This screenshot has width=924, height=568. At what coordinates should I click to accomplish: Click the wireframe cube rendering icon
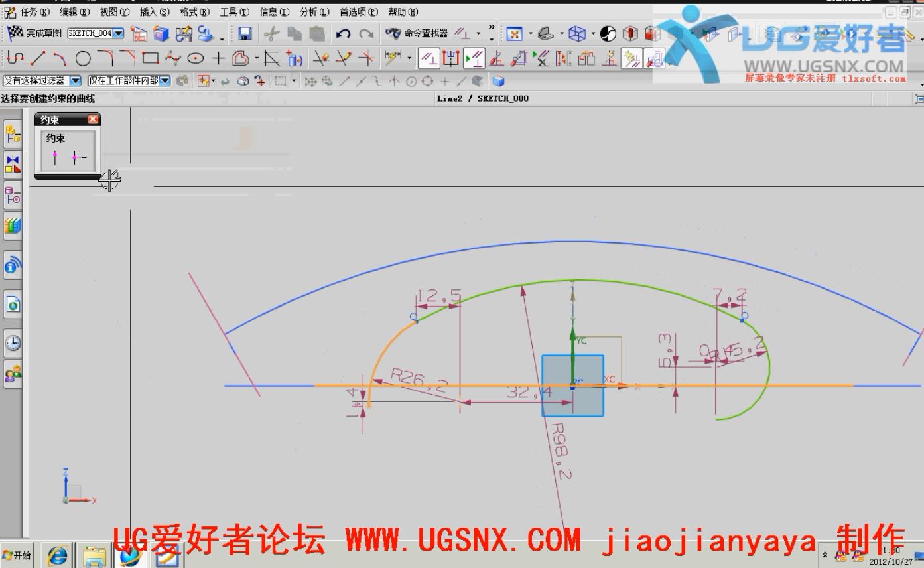[x=577, y=33]
